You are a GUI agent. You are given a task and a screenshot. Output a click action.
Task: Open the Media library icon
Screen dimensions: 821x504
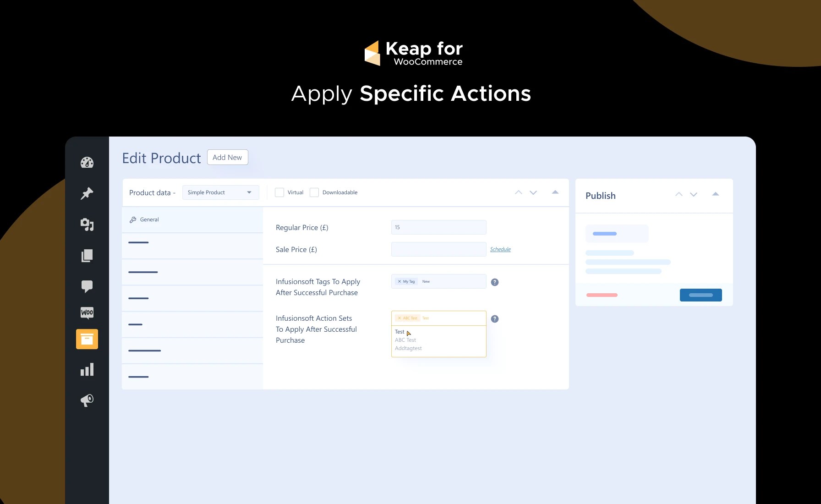(87, 224)
